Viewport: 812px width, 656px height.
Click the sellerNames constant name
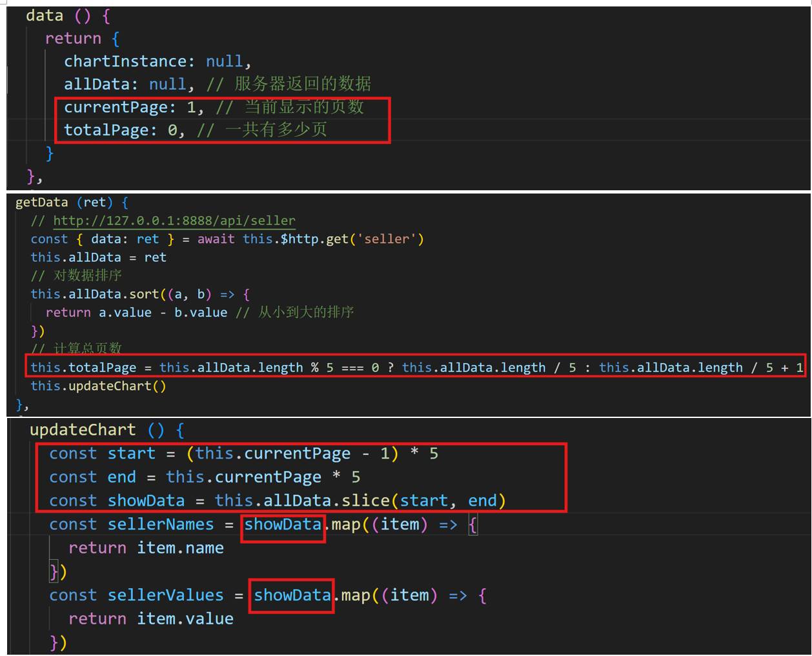click(160, 524)
